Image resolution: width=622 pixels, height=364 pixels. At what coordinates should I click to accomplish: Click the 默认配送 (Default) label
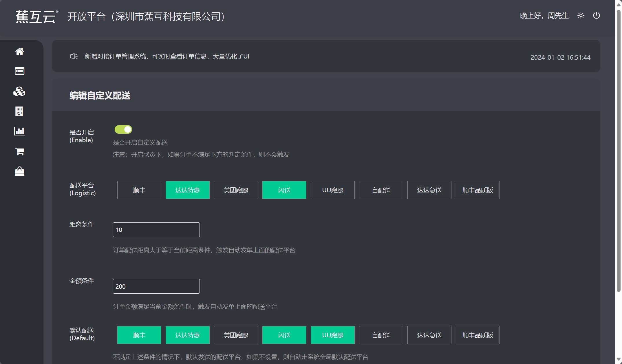82,334
